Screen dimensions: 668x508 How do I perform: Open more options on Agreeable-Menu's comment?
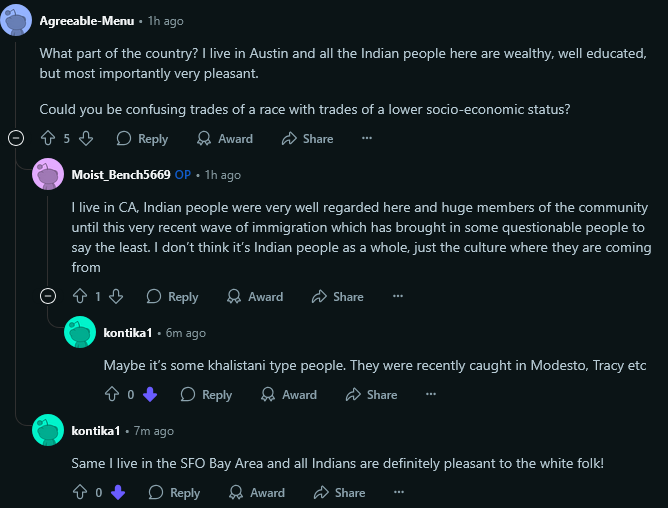point(367,138)
